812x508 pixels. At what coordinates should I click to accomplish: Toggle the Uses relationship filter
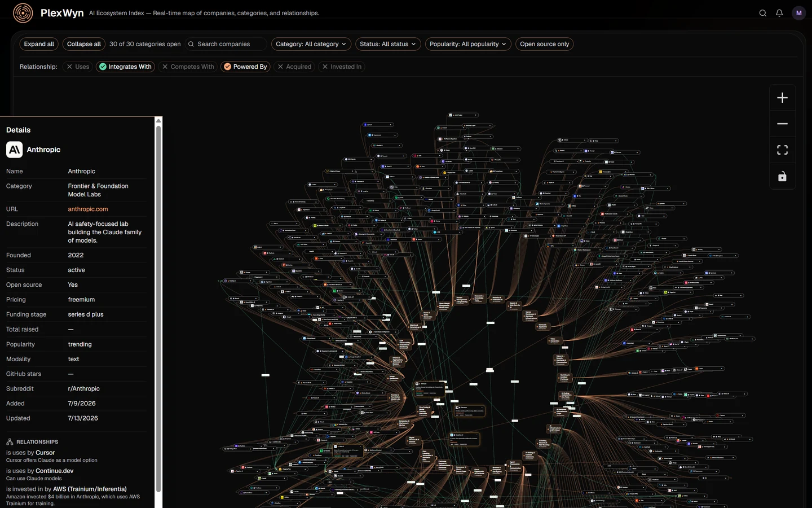[78, 67]
